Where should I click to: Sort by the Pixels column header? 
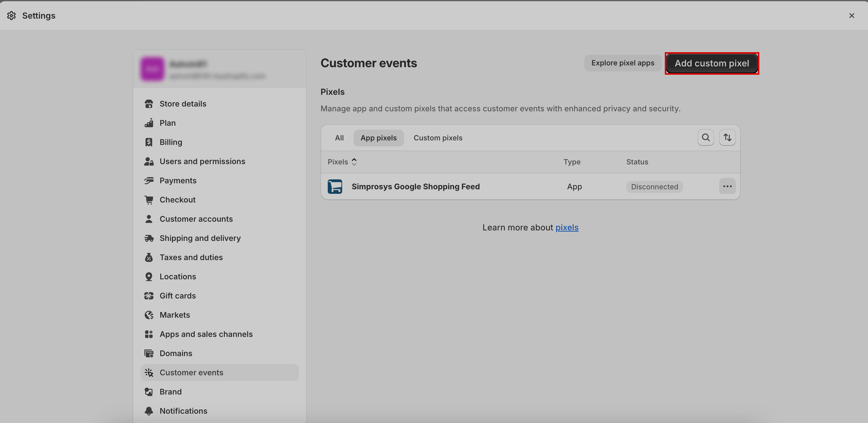342,162
